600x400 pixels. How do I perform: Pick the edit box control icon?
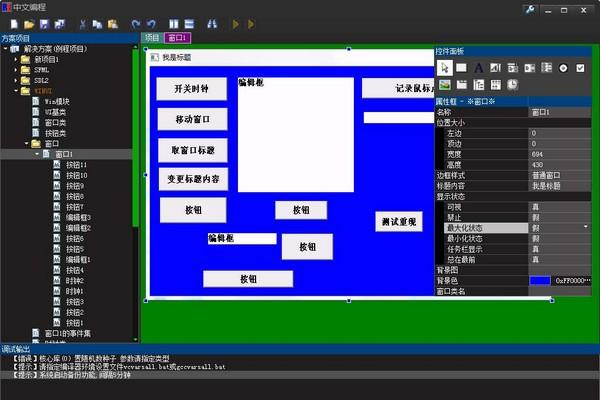(x=495, y=68)
